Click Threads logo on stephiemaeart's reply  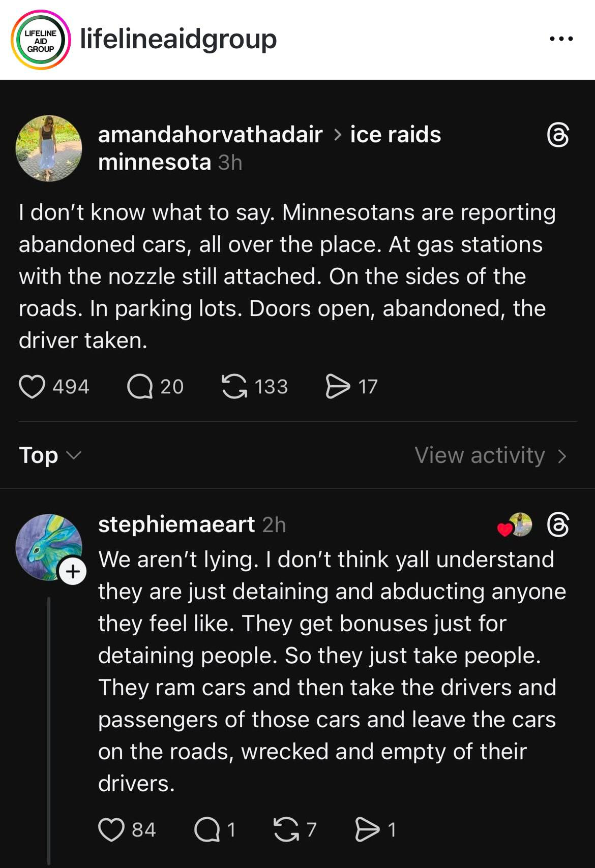click(558, 524)
